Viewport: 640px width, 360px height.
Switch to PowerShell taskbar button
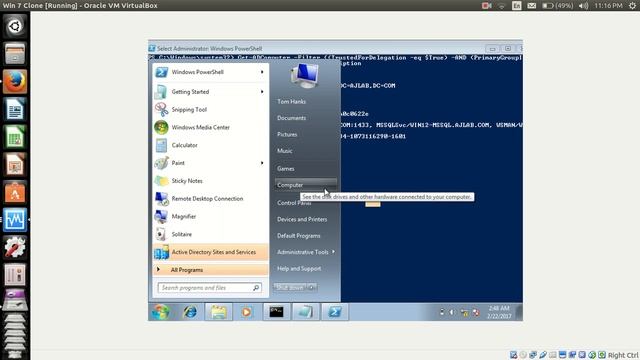335,312
